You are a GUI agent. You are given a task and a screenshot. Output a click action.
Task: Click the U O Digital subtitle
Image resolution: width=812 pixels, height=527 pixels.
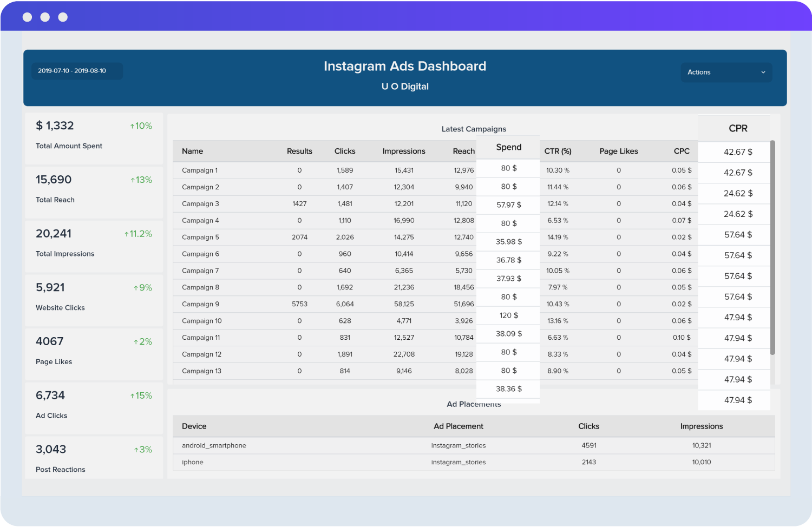[405, 87]
